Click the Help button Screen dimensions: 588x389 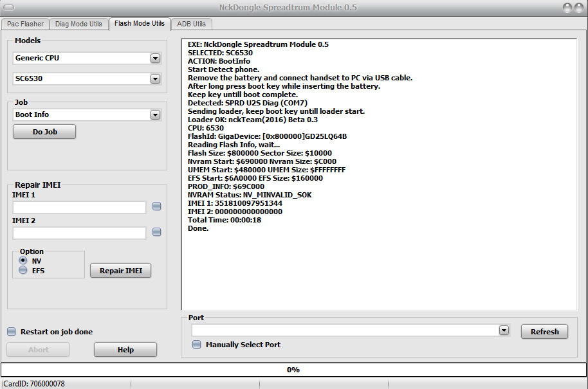[125, 350]
